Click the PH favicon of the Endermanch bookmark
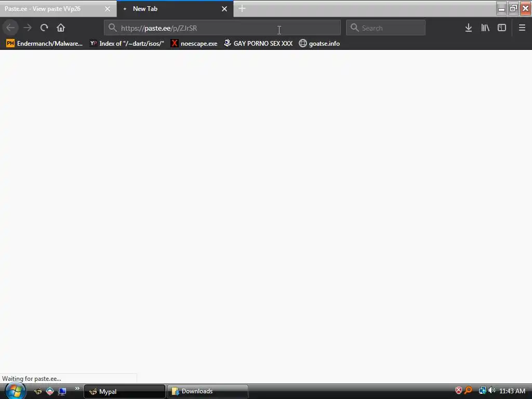532x399 pixels. [10, 44]
